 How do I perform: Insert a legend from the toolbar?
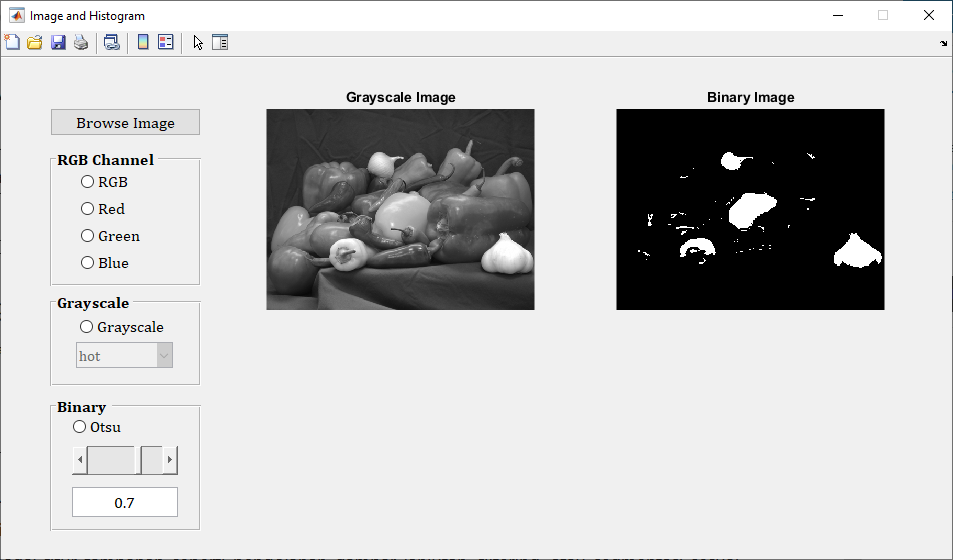tap(166, 42)
